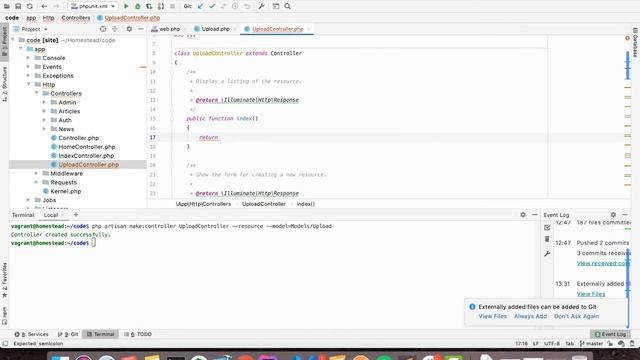Open the Git tool window tab
The height and width of the screenshot is (360, 640).
68,334
